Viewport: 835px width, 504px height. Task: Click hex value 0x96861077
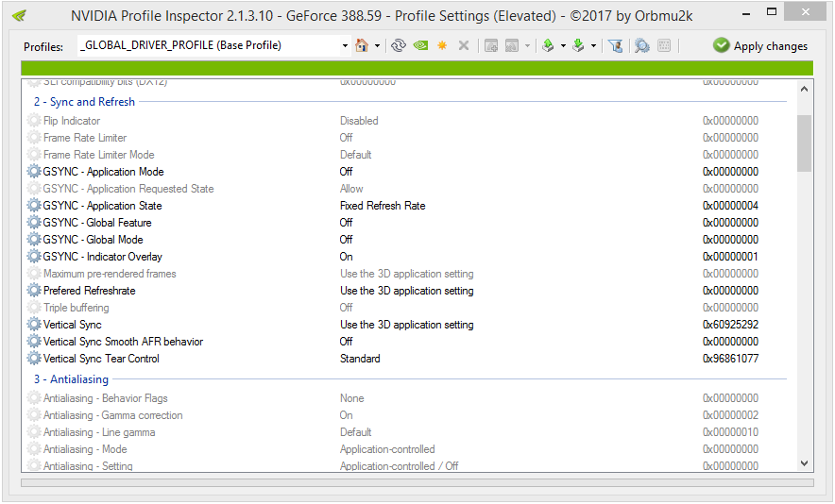click(x=731, y=359)
